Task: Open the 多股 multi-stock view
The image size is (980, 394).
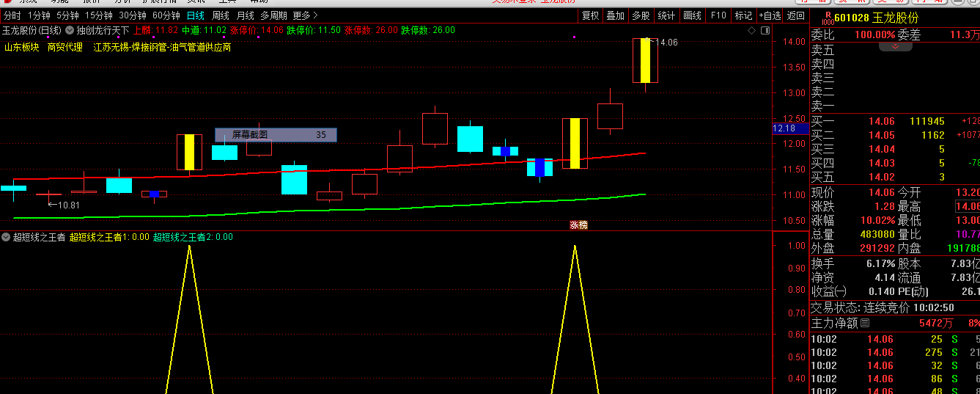Action: pos(641,15)
